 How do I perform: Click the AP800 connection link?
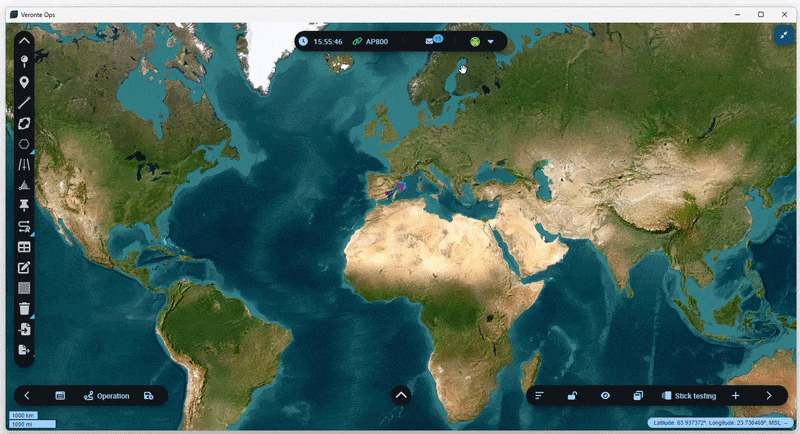point(370,42)
